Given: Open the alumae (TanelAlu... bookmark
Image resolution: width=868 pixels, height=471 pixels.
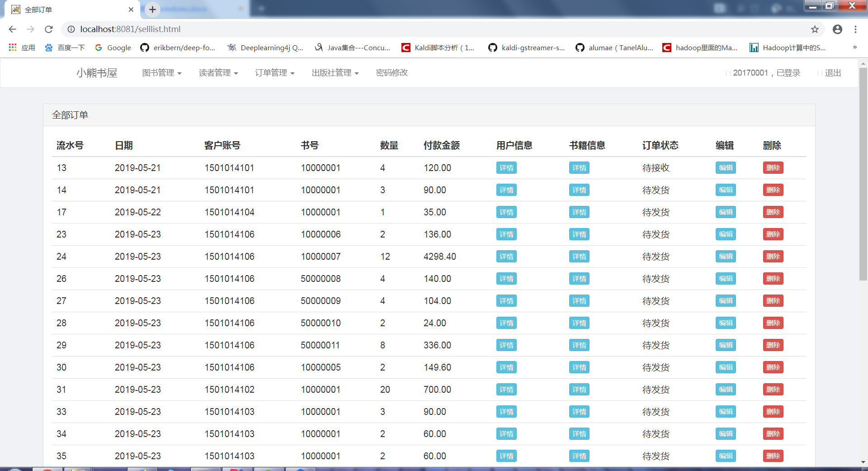Looking at the screenshot, I should pos(614,48).
